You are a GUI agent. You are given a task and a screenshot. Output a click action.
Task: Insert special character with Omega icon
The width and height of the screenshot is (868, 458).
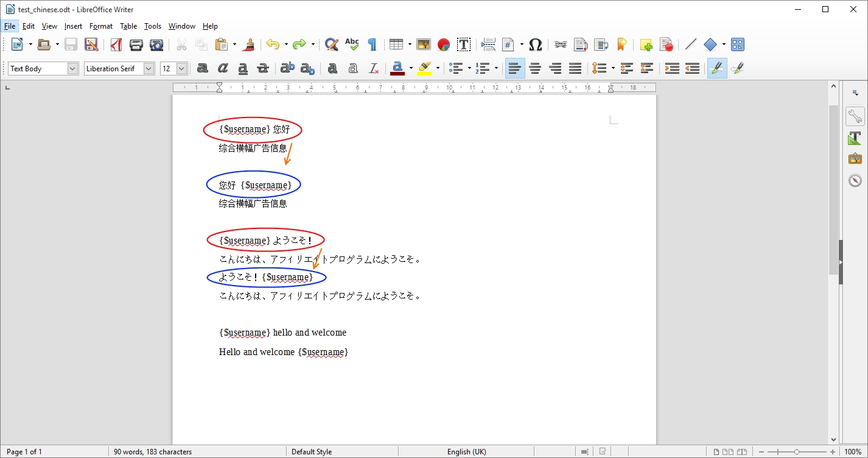point(535,44)
